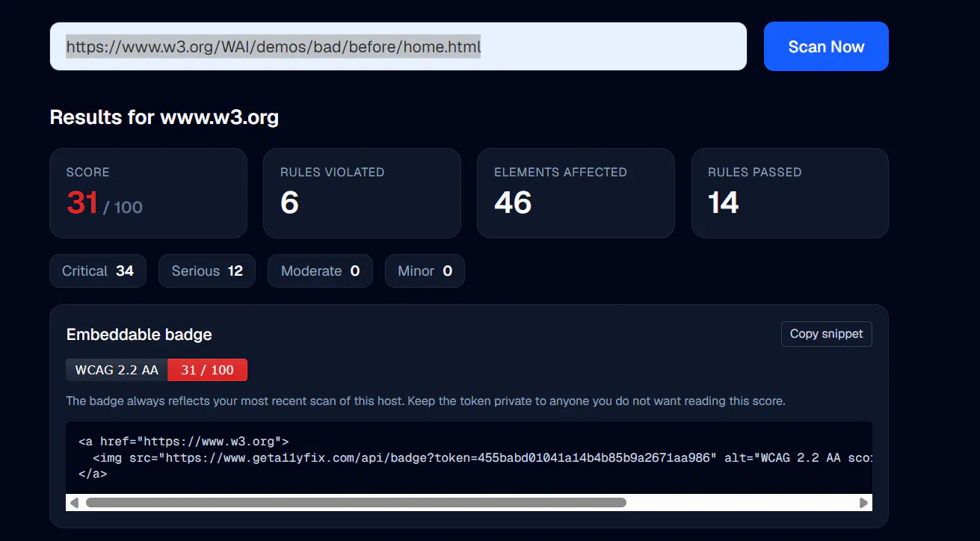Click the right arrow of snippet scrollbar

tap(864, 503)
